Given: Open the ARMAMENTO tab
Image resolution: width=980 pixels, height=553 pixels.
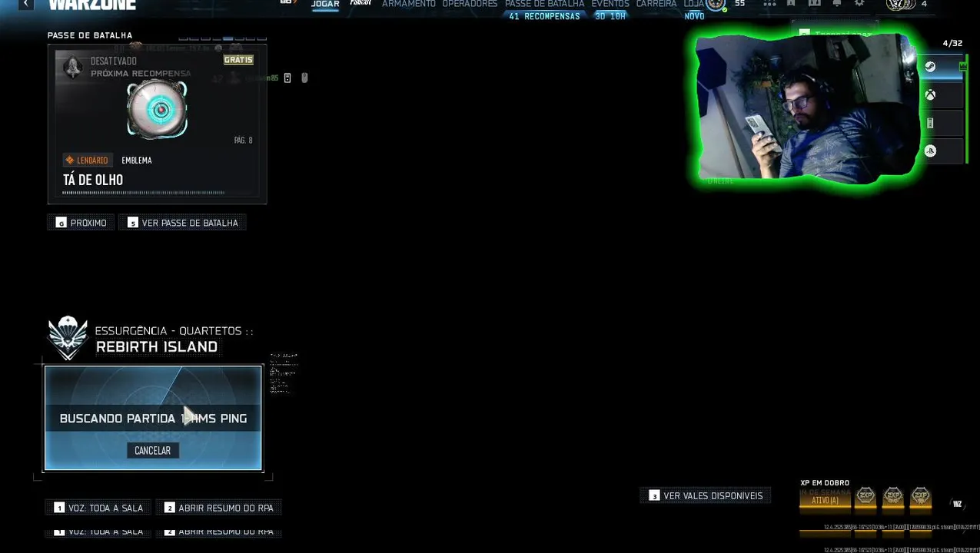Looking at the screenshot, I should pyautogui.click(x=409, y=4).
